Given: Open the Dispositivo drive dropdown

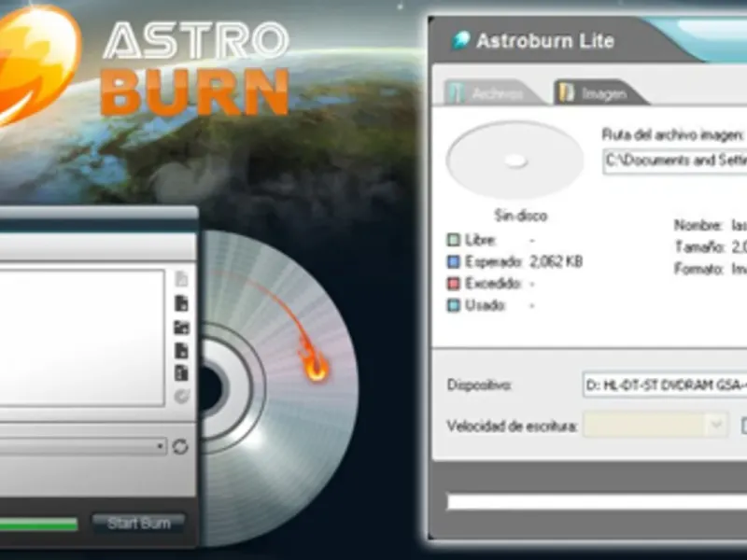Looking at the screenshot, I should pos(665,385).
